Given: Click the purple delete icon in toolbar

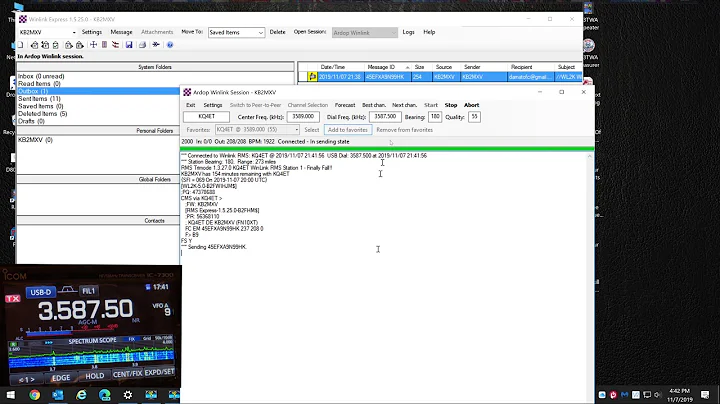Looking at the screenshot, I should pos(104,45).
